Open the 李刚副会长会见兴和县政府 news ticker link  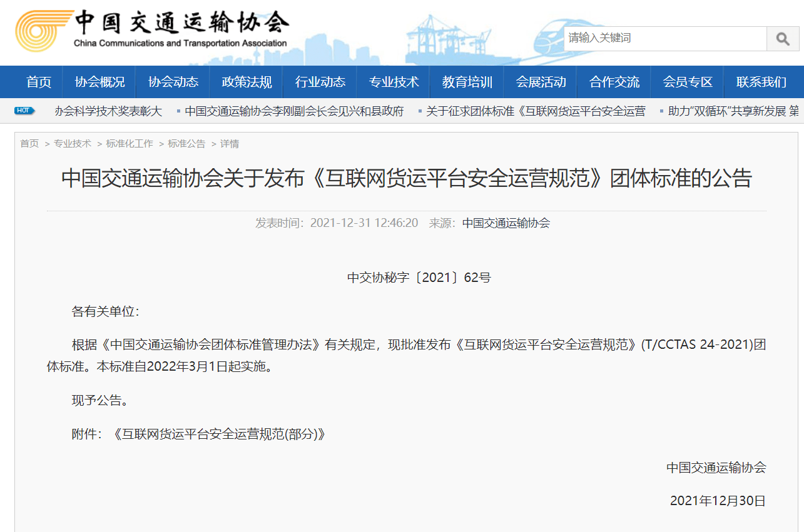294,111
